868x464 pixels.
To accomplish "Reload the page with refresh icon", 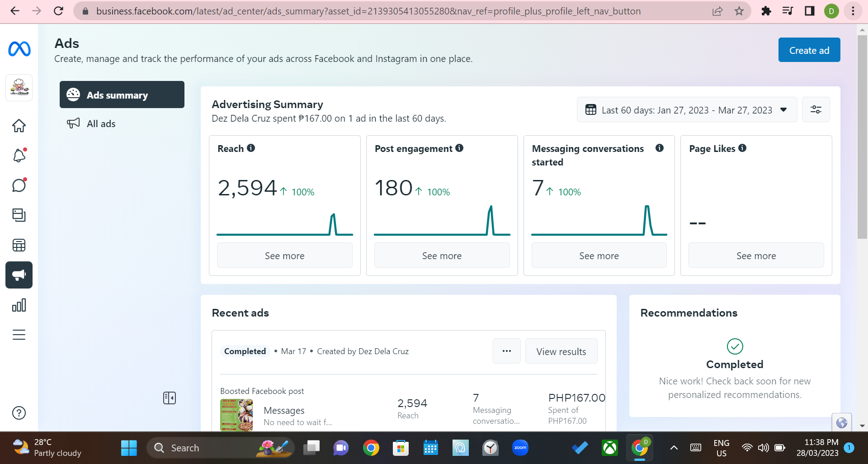I will click(58, 11).
